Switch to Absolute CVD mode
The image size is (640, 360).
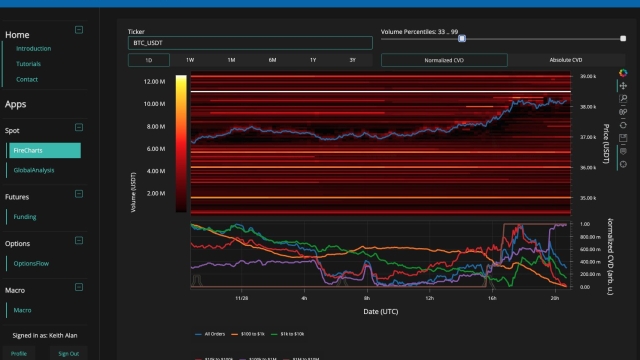pyautogui.click(x=566, y=60)
